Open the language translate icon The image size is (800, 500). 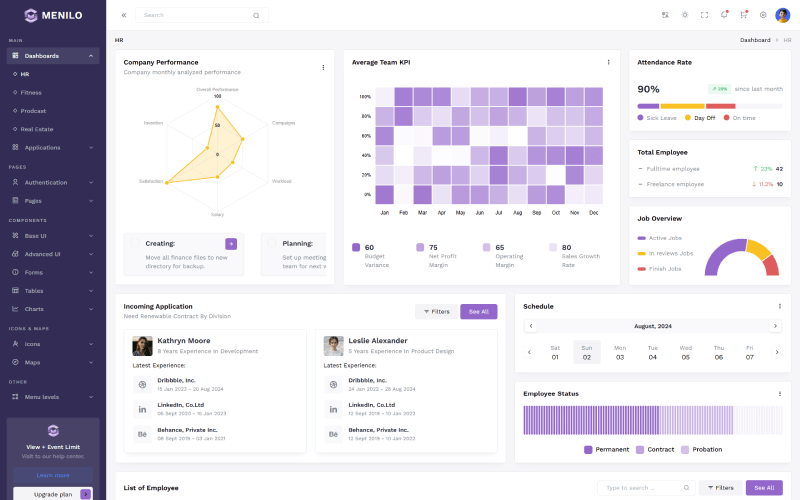click(665, 15)
